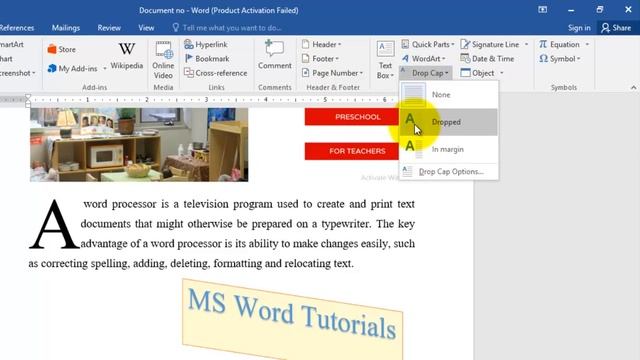The image size is (640, 360).
Task: Click the first line indent ruler marker
Action: [x=28, y=97]
